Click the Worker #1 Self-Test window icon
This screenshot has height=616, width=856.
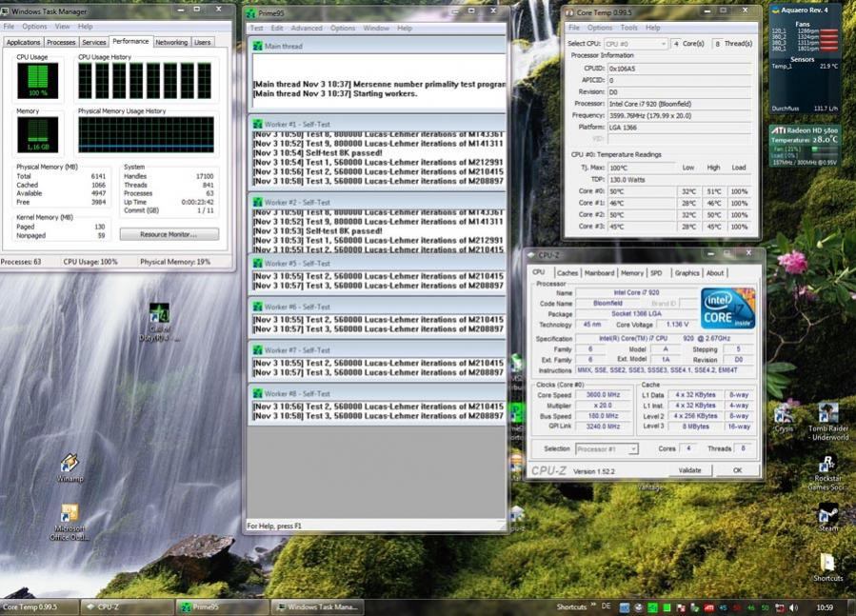pyautogui.click(x=258, y=124)
